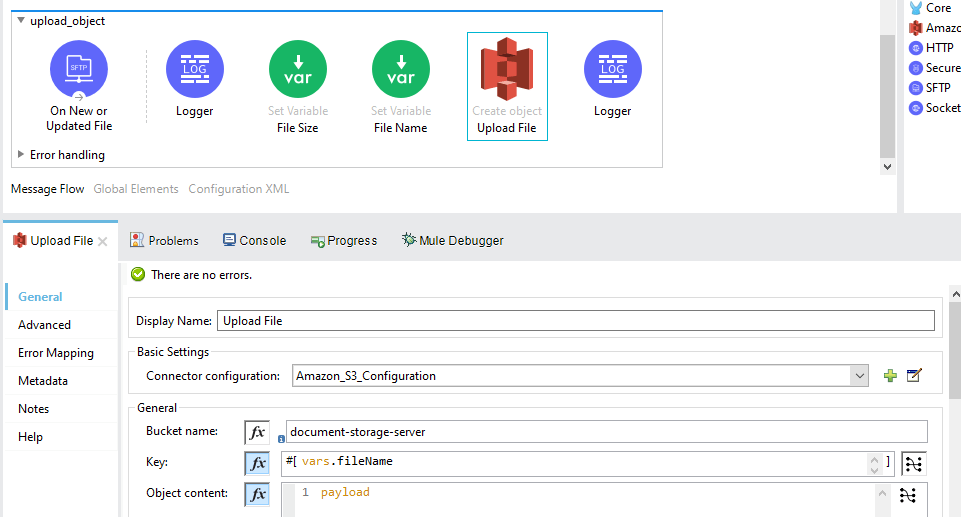Open the General settings section
This screenshot has width=961, height=517.
pyautogui.click(x=40, y=296)
